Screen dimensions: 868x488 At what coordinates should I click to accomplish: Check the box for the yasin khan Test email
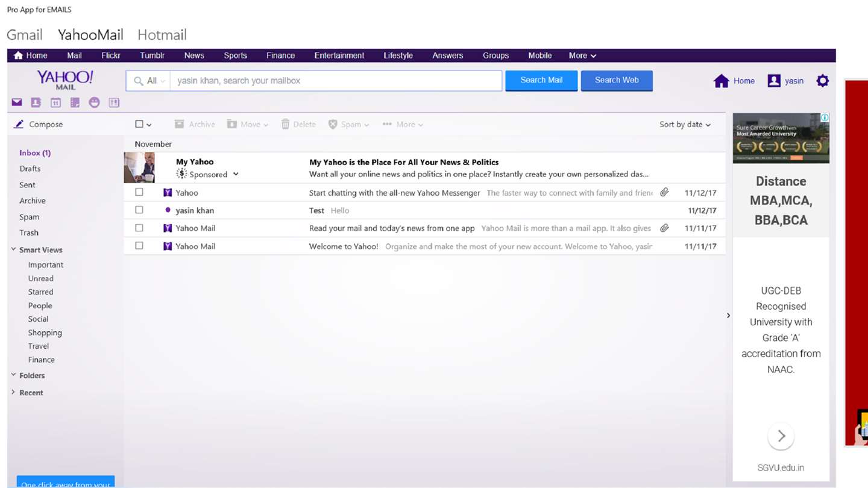(139, 210)
